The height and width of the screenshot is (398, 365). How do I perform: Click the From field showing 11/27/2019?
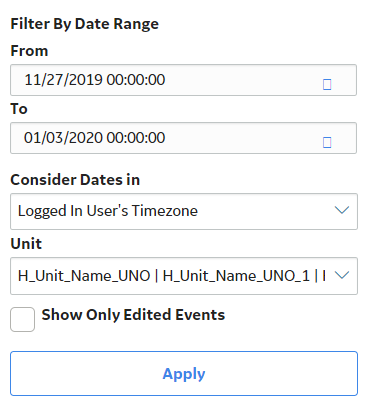pyautogui.click(x=183, y=80)
